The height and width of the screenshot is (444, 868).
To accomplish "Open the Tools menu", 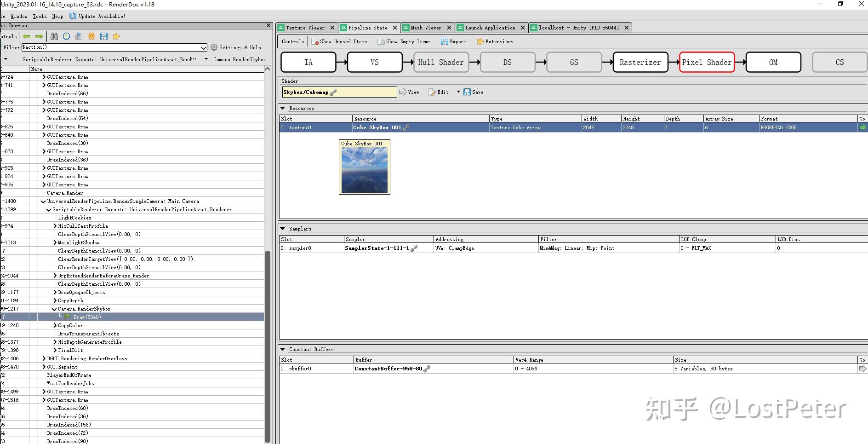I will (40, 16).
